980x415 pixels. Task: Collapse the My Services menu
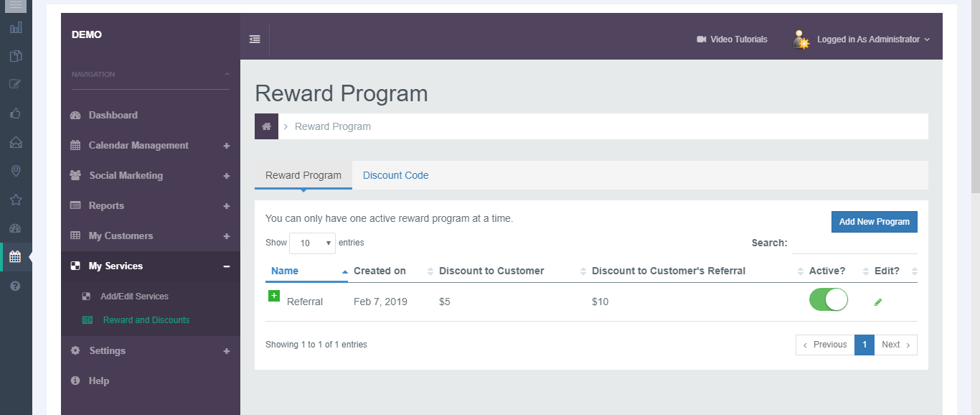[x=227, y=266]
